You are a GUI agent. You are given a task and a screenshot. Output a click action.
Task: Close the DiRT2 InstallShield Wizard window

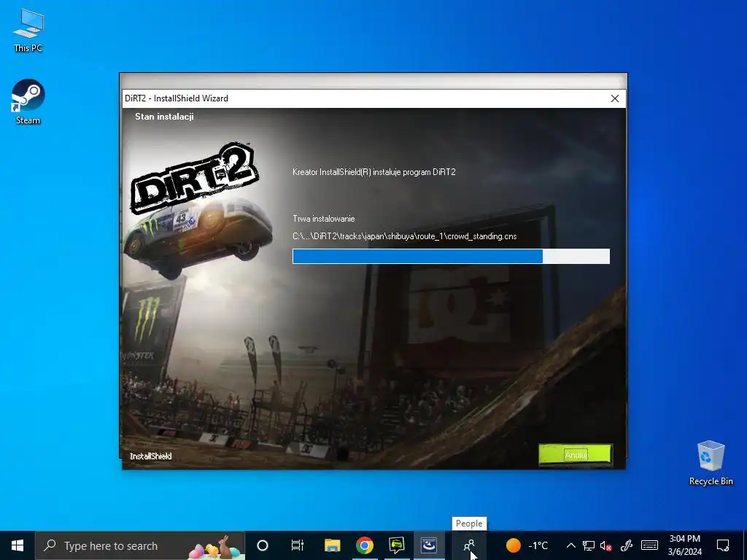pos(614,98)
